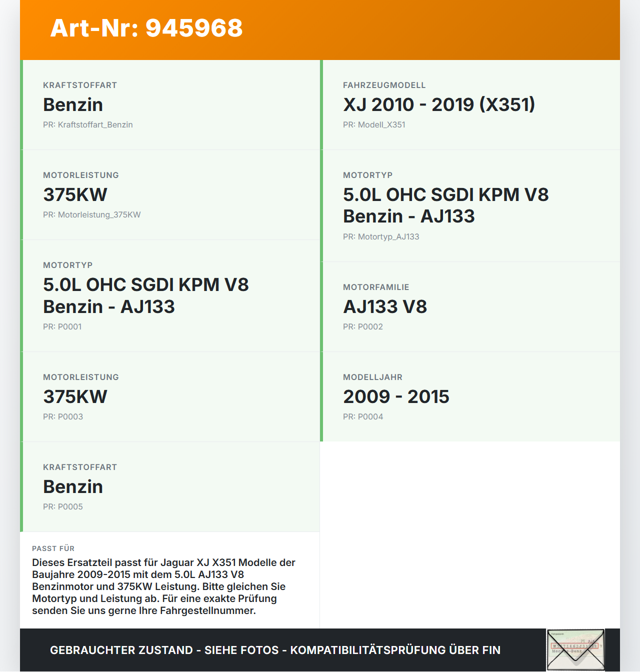The width and height of the screenshot is (640, 672).
Task: Click the XJ 2010 - 2019 (X351) model card
Action: (470, 105)
